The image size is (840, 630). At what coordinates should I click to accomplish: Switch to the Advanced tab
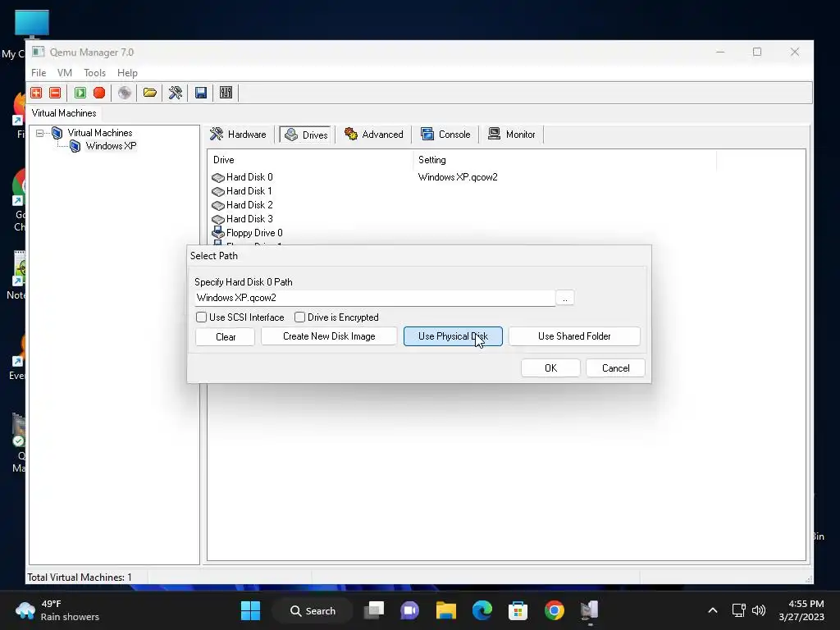pos(374,135)
